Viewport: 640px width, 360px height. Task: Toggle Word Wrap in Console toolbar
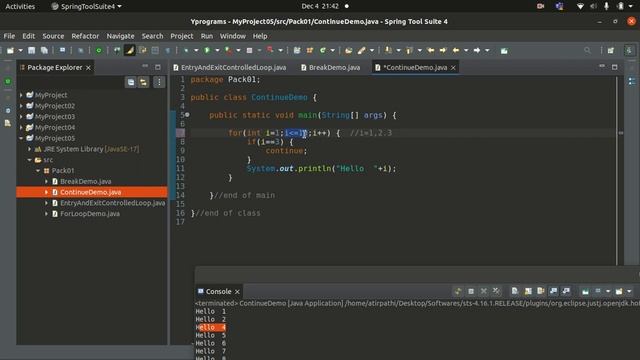541,291
